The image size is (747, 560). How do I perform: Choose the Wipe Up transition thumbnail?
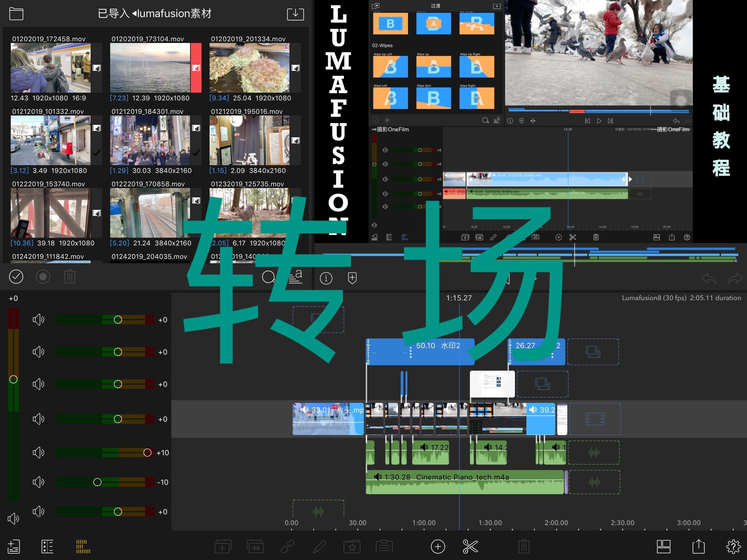[x=434, y=66]
